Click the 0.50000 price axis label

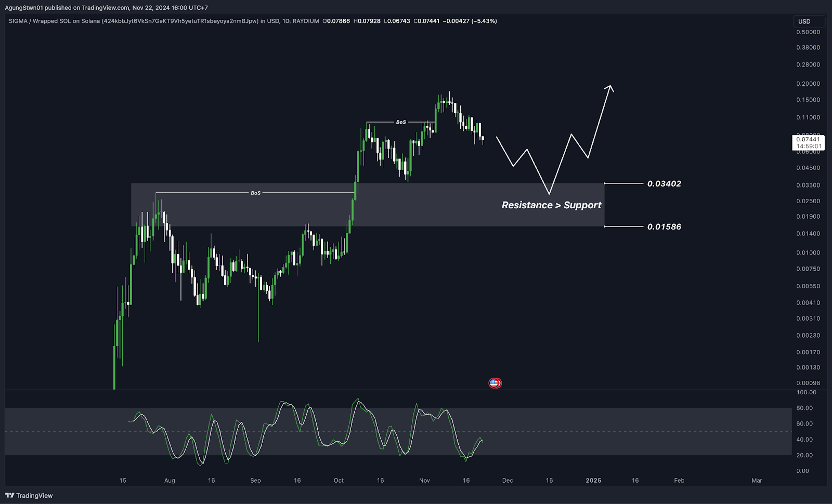808,32
